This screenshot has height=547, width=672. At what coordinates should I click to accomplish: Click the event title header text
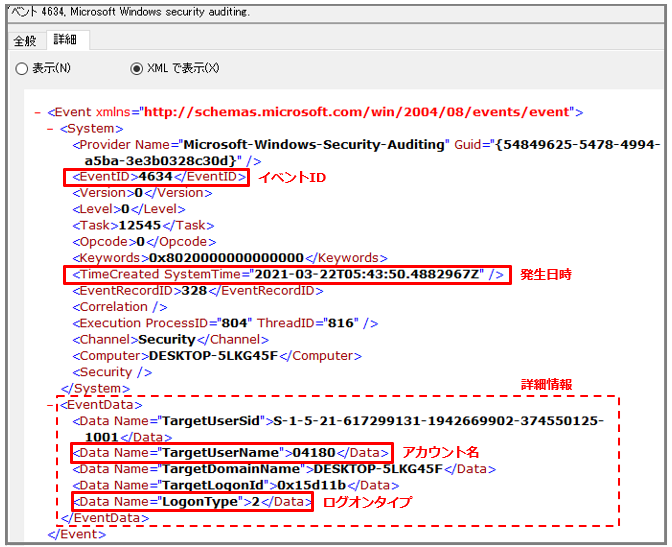(129, 12)
